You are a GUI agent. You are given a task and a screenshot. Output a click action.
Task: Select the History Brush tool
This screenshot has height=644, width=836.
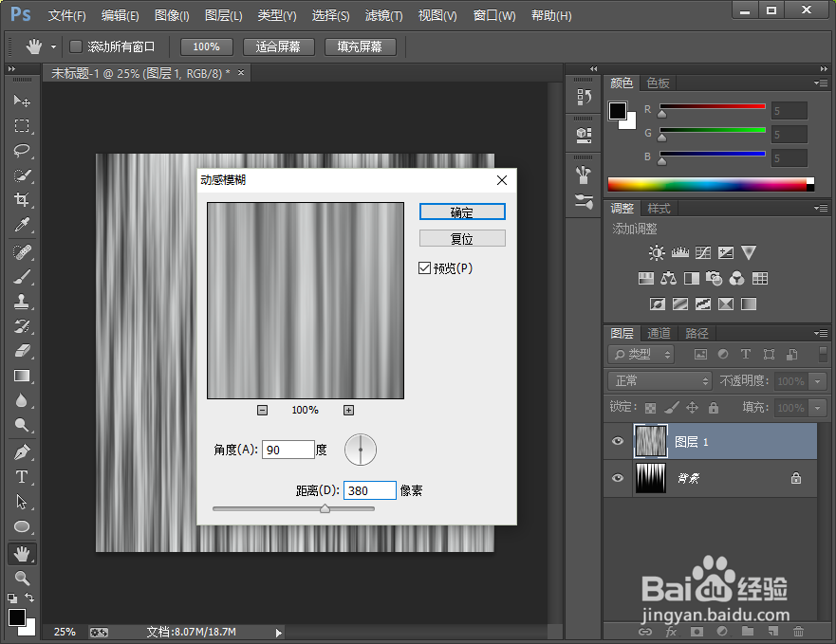(22, 326)
